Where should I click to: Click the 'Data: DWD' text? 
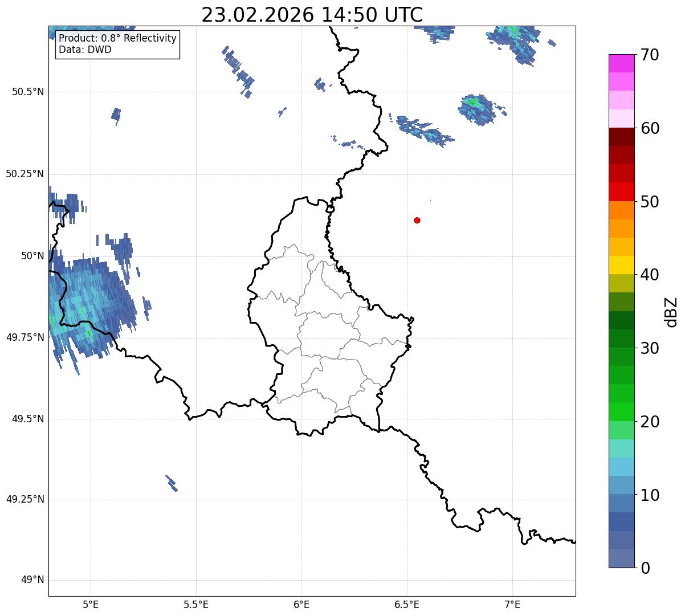(x=85, y=50)
